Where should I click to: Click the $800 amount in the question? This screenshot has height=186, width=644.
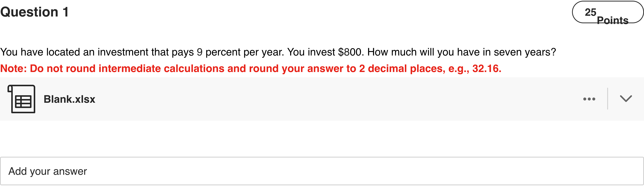[x=350, y=52]
